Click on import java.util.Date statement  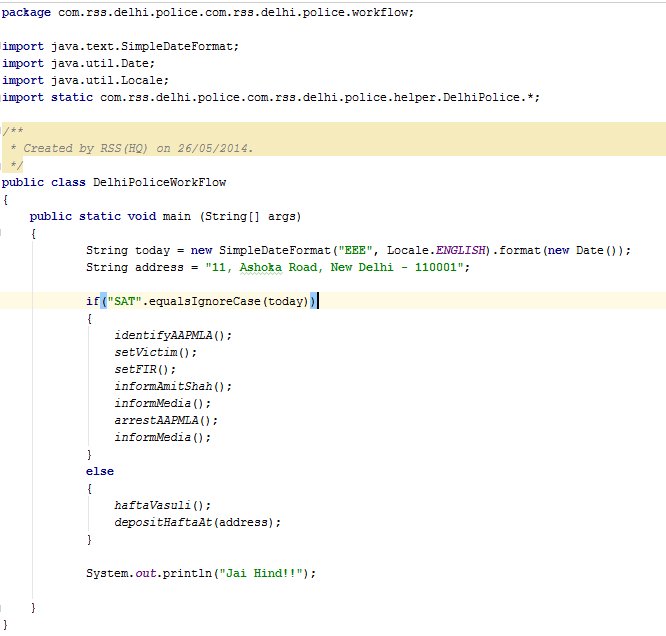click(78, 63)
